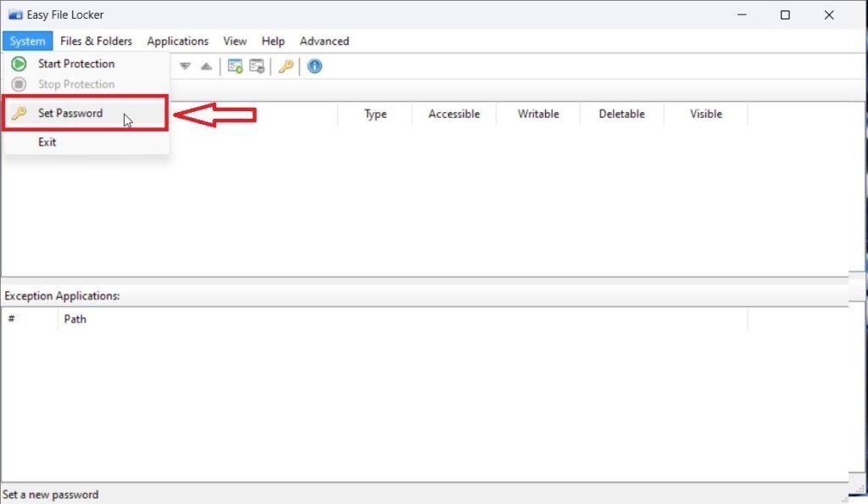Click the remove-entry toolbar icon with minus
This screenshot has width=868, height=504.
point(256,66)
